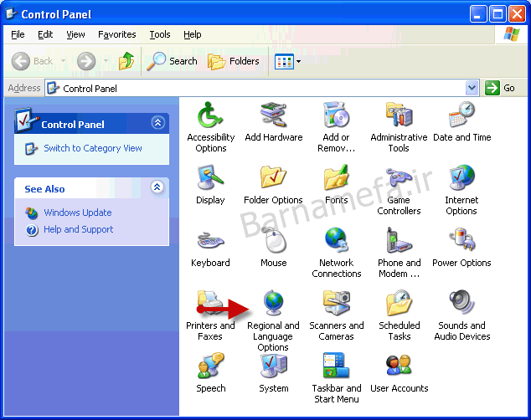The width and height of the screenshot is (531, 420).
Task: Click the Windows Update link
Action: (77, 213)
